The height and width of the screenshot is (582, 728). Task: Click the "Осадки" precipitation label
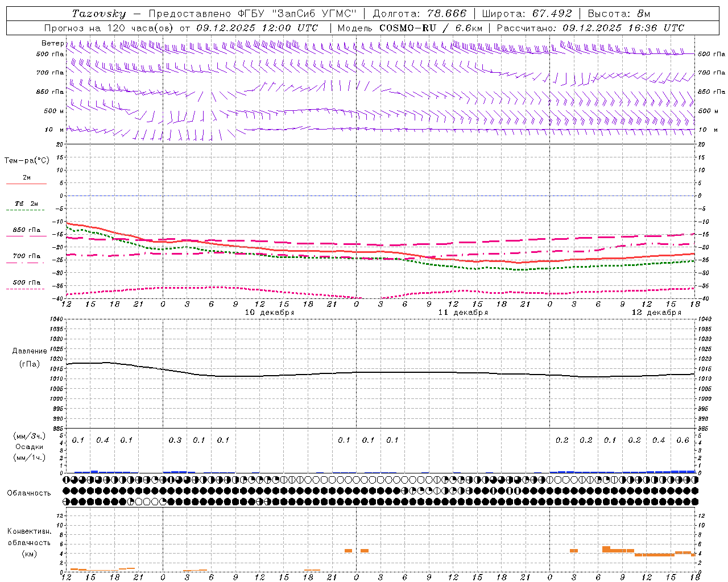click(x=29, y=447)
